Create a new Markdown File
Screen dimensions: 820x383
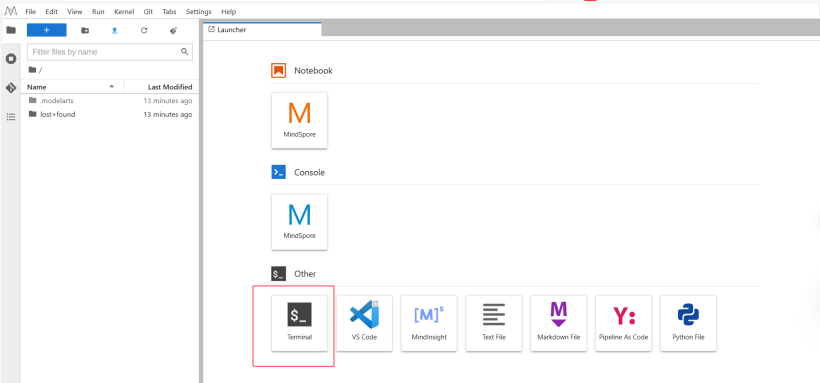[559, 323]
